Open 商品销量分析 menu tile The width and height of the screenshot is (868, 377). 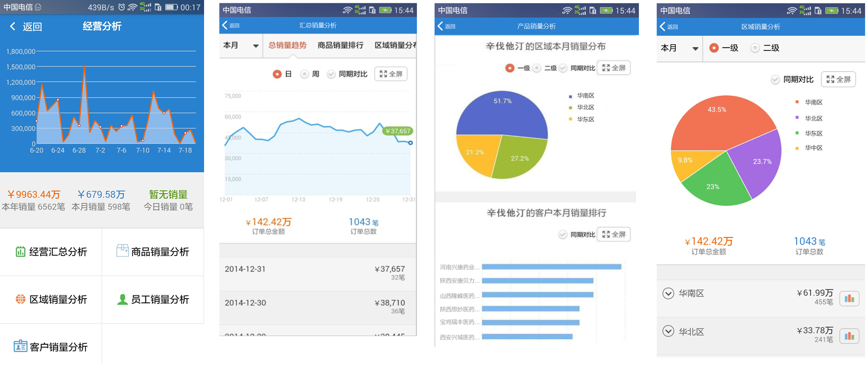pos(153,252)
